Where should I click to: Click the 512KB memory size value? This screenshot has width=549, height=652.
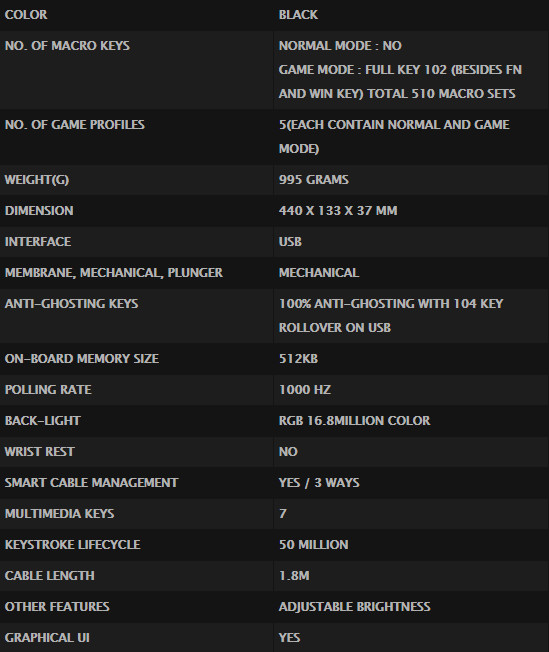coord(298,359)
